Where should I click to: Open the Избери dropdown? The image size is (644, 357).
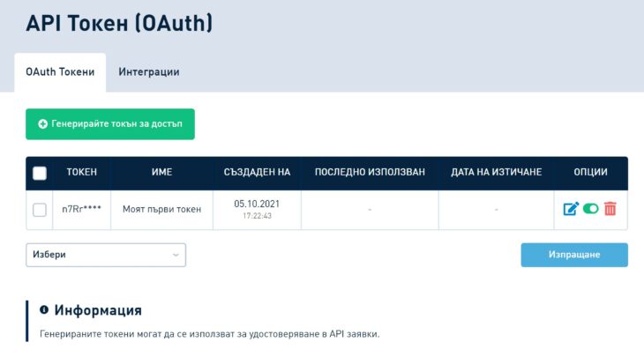point(106,255)
